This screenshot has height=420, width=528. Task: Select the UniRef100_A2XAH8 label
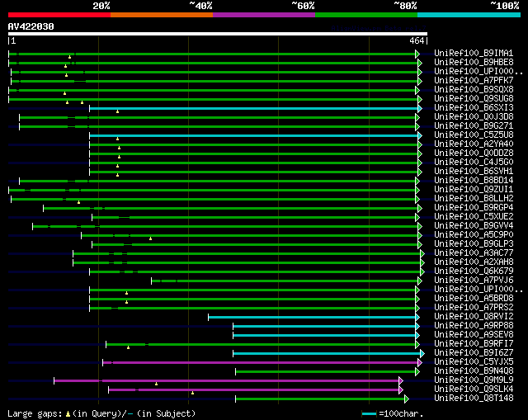(474, 262)
